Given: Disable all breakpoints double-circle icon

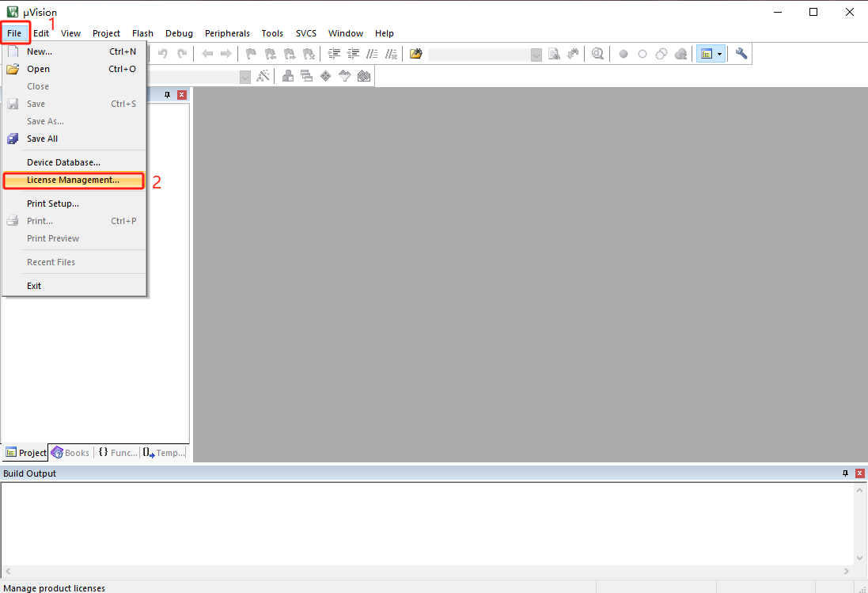Looking at the screenshot, I should coord(661,54).
